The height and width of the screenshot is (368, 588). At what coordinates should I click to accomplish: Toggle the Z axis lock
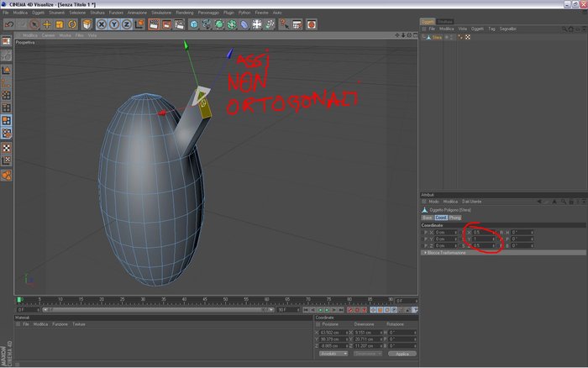[x=127, y=24]
